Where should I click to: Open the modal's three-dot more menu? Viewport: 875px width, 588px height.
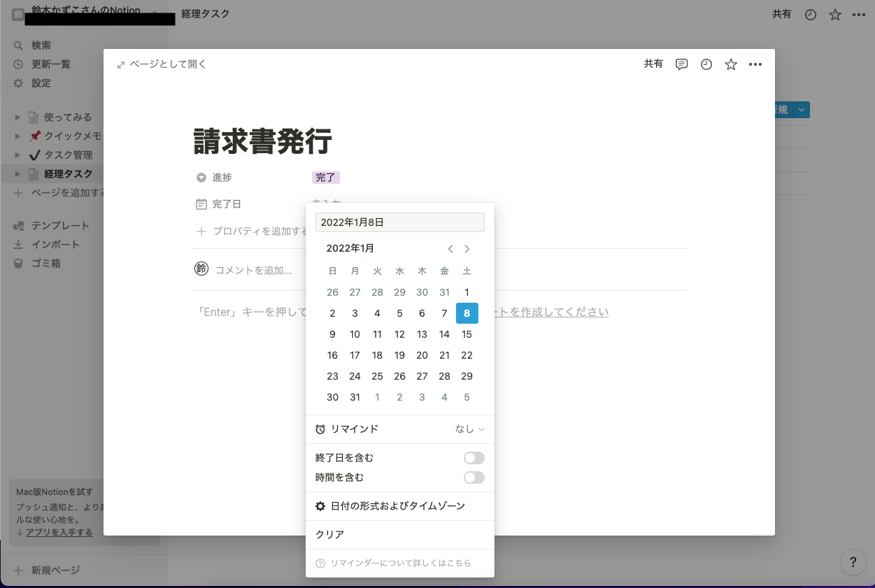point(755,64)
